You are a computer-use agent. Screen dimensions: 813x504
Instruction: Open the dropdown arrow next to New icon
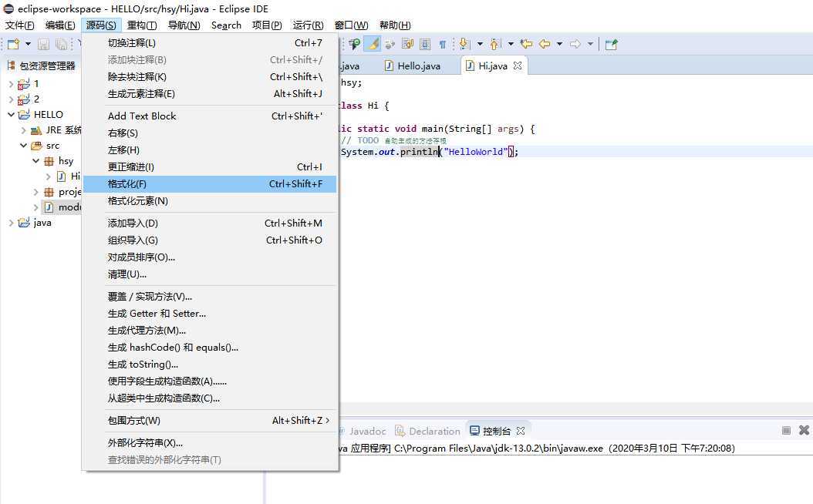(28, 45)
